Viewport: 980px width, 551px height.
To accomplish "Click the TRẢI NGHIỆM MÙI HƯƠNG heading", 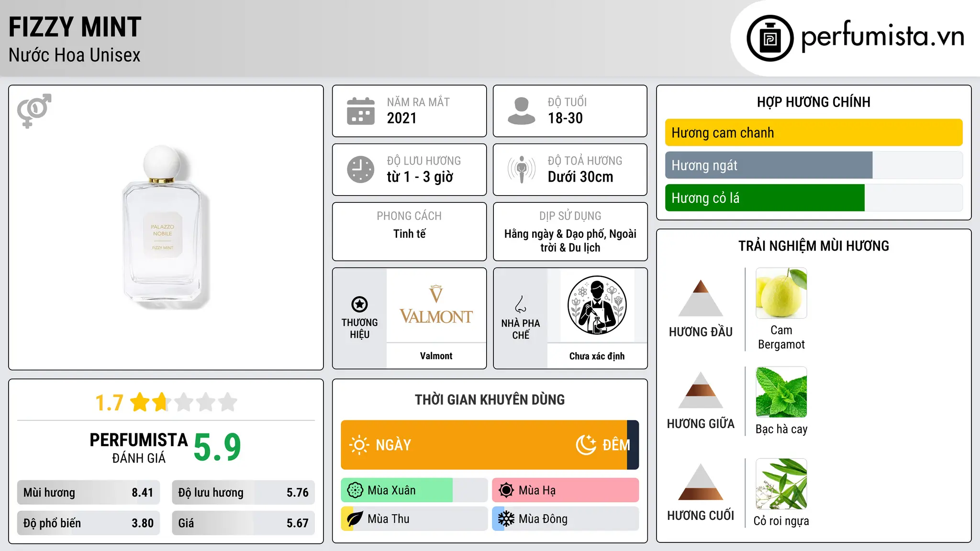I will click(x=813, y=246).
